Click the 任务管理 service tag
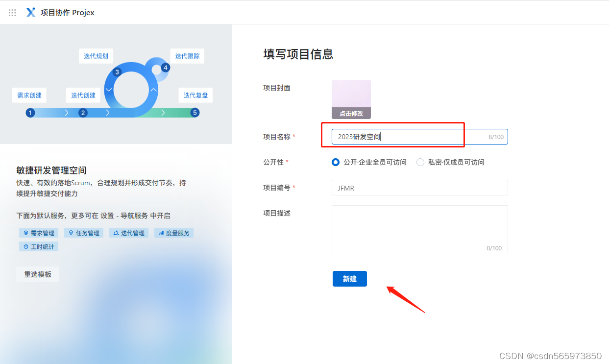 [x=84, y=233]
